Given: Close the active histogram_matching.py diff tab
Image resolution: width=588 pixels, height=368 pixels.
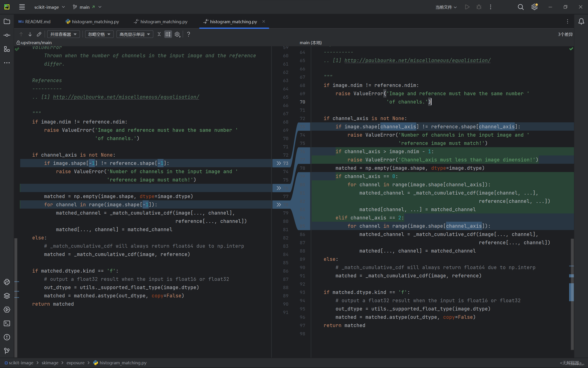Looking at the screenshot, I should pyautogui.click(x=264, y=21).
